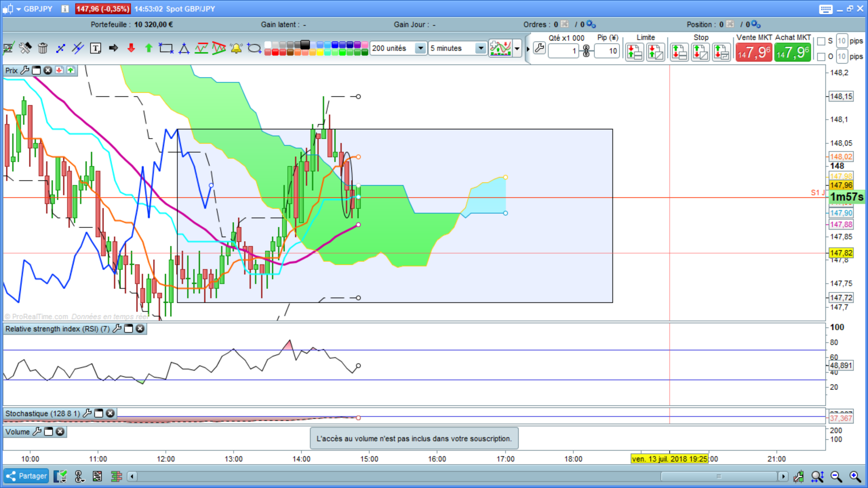The height and width of the screenshot is (488, 868).
Task: Click the on-screen keyboard icon in title bar
Action: point(826,9)
